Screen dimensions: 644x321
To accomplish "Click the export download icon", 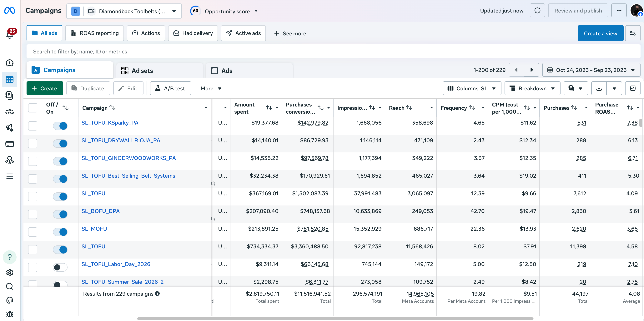I will tap(599, 88).
